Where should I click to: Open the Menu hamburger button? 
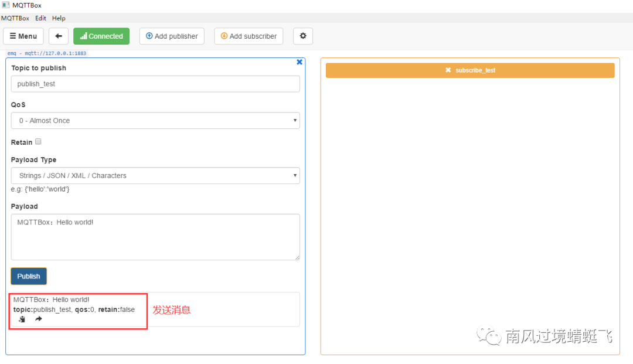point(23,36)
